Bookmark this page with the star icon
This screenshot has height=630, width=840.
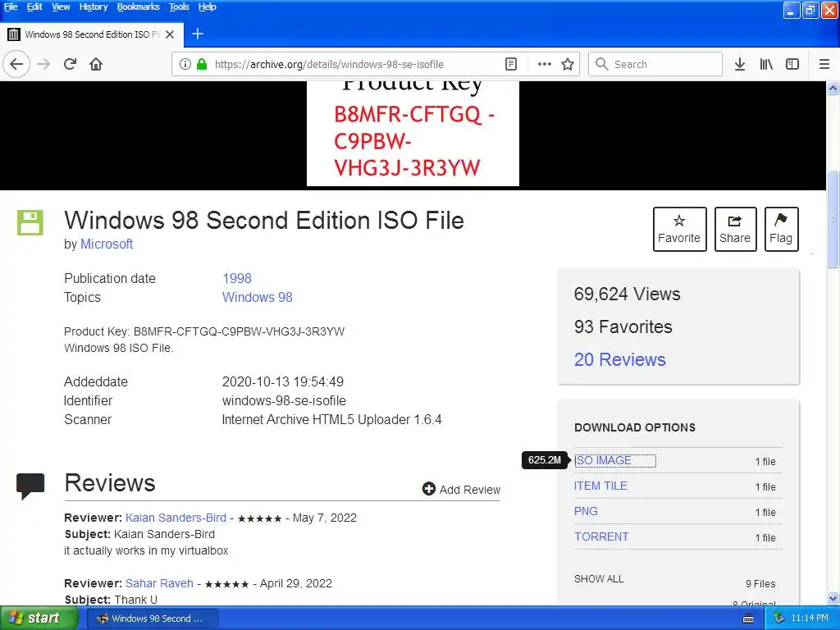coord(568,64)
